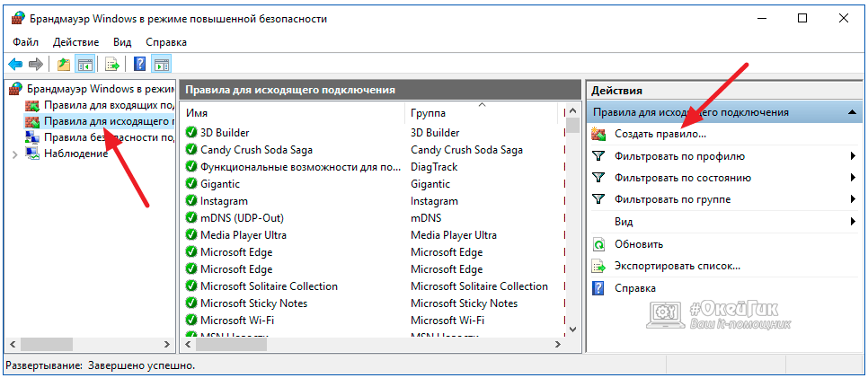Viewport: 868px width, 378px height.
Task: Click the green check icon beside 3D Builder
Action: tap(191, 133)
